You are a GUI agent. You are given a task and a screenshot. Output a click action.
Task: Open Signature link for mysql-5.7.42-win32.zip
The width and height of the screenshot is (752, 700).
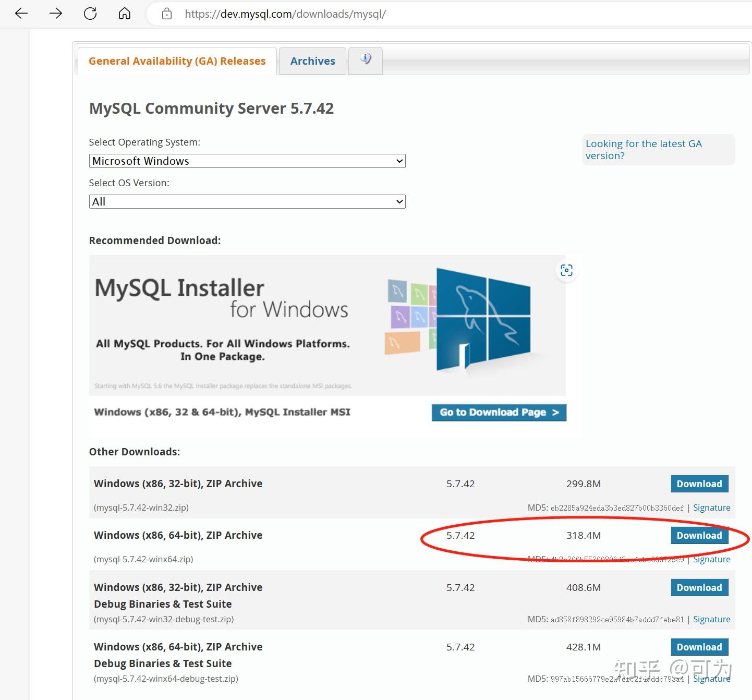point(712,508)
